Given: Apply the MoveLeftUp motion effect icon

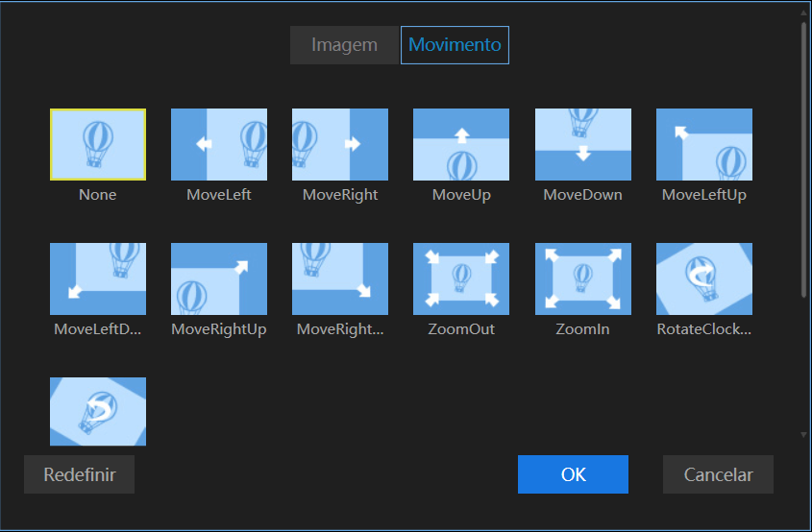Looking at the screenshot, I should (x=704, y=144).
